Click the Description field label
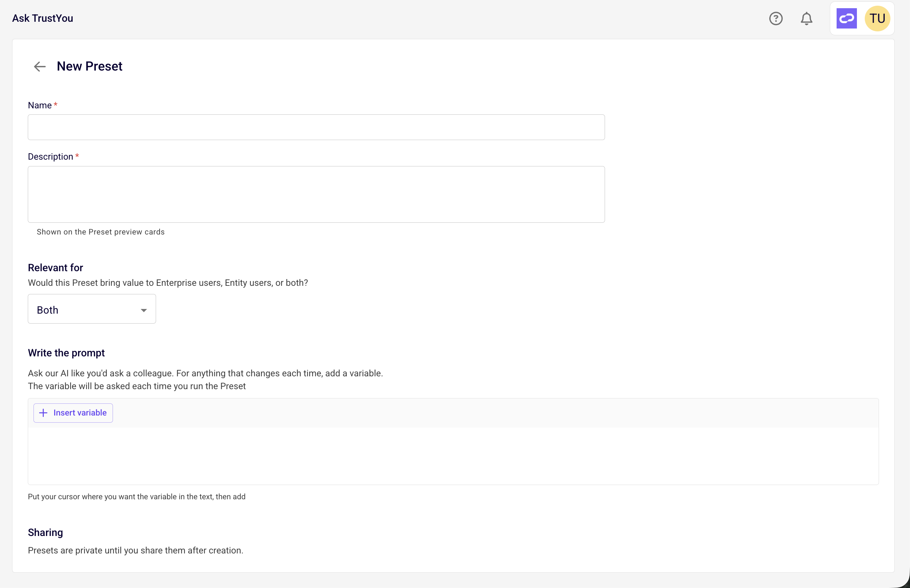910x588 pixels. click(x=50, y=156)
